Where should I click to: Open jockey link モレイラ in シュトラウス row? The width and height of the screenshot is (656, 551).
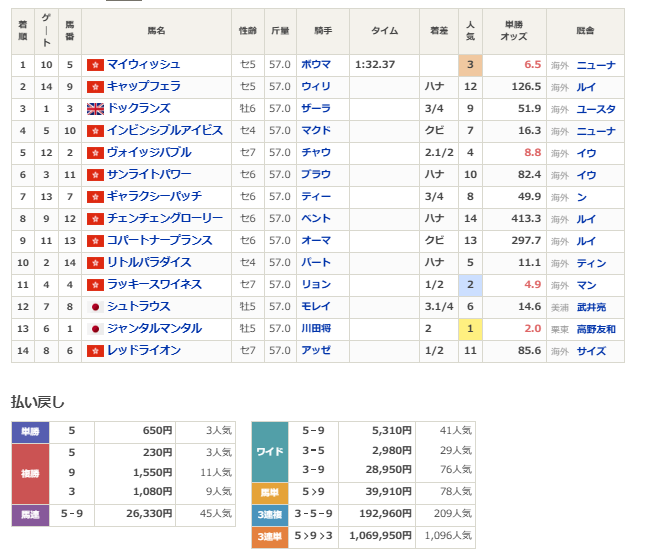[x=316, y=307]
